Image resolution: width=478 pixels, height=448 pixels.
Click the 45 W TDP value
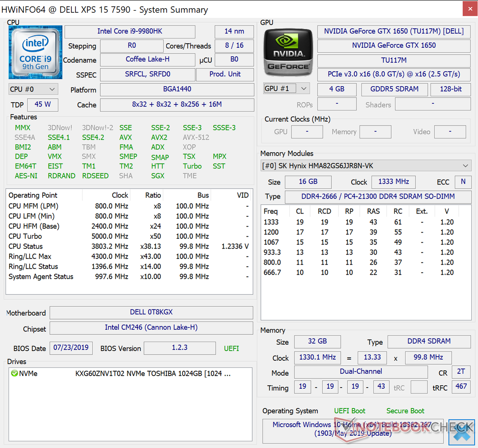click(x=43, y=105)
